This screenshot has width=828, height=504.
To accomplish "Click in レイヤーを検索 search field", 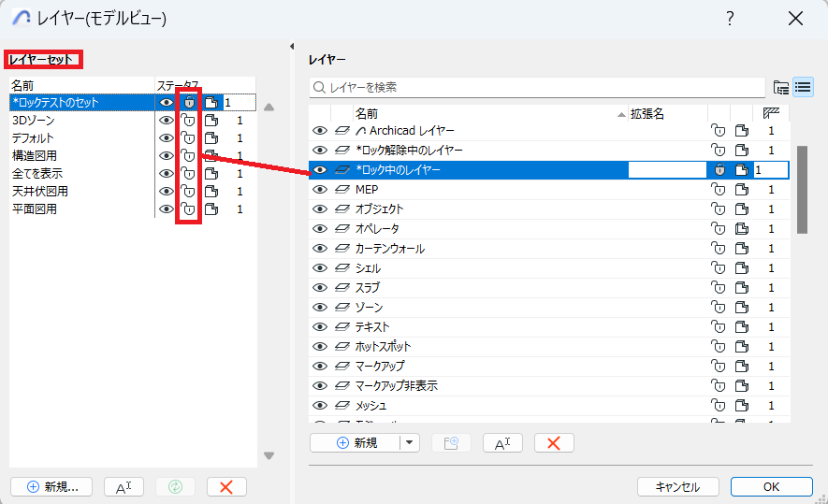I will tap(538, 87).
